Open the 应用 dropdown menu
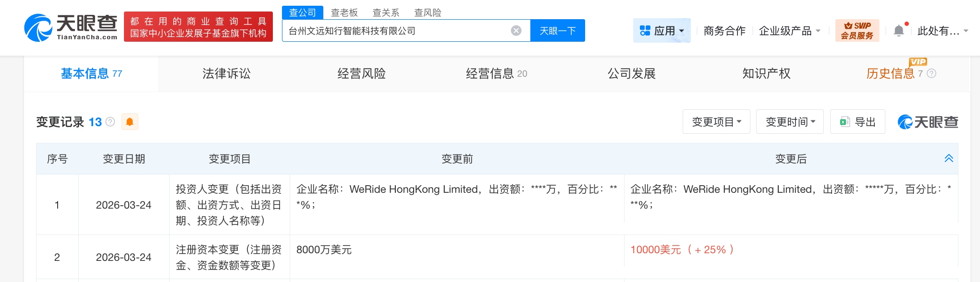Screen dimensions: 980x282 (661, 31)
